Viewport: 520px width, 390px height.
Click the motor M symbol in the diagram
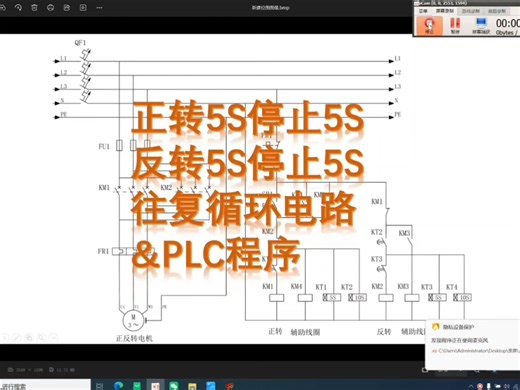point(133,321)
